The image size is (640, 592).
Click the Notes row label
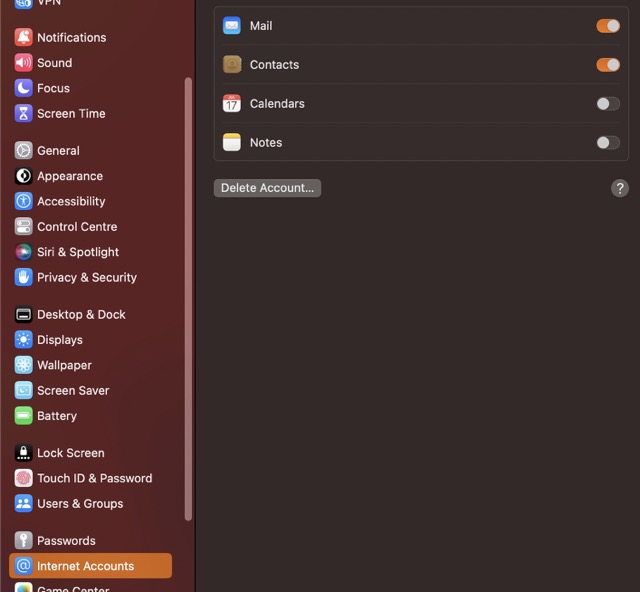[266, 142]
